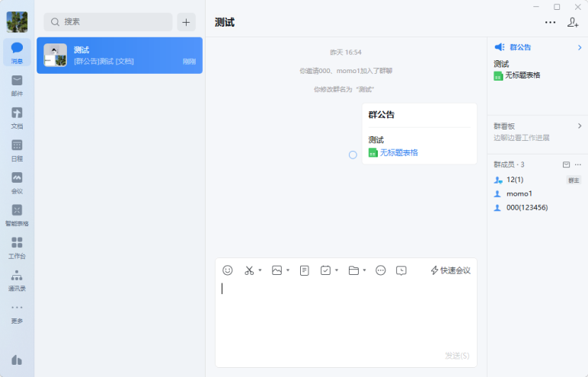Open the 智能表格 smart sheet tab
Image resolution: width=588 pixels, height=377 pixels.
17,216
